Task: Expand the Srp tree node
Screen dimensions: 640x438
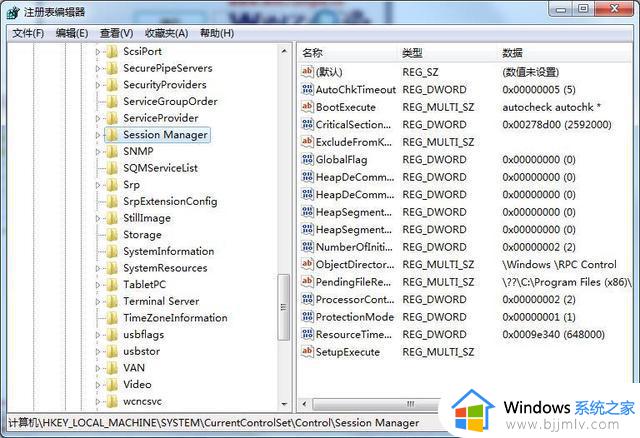Action: (98, 185)
